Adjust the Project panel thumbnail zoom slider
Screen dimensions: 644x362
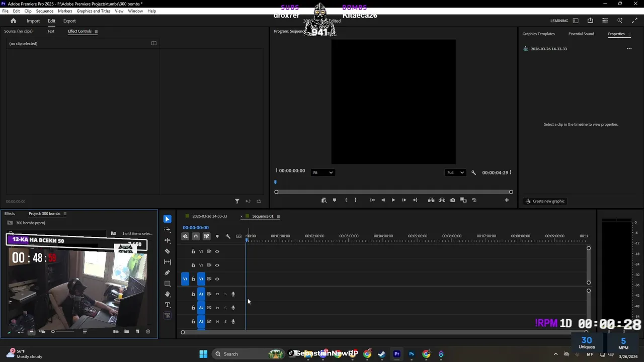tap(53, 331)
